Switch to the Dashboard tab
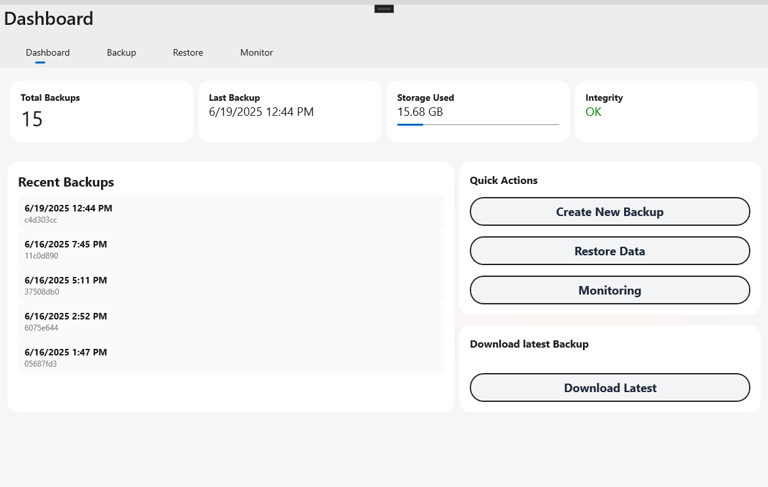 [48, 52]
